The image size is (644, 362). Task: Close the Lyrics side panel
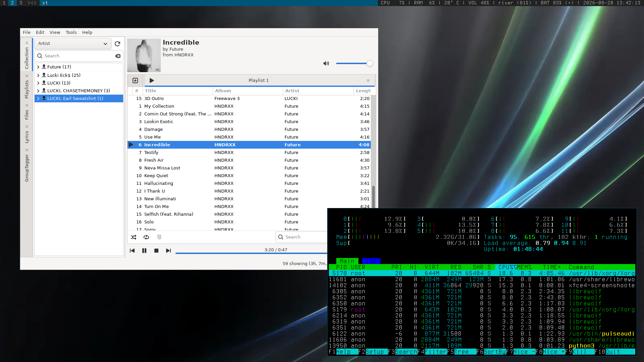coord(27,126)
